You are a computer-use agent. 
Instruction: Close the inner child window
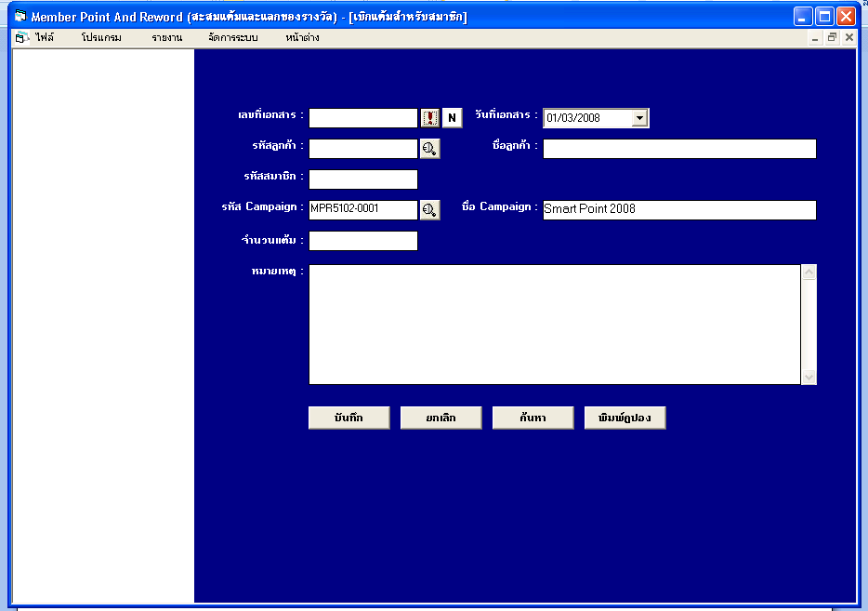(849, 38)
